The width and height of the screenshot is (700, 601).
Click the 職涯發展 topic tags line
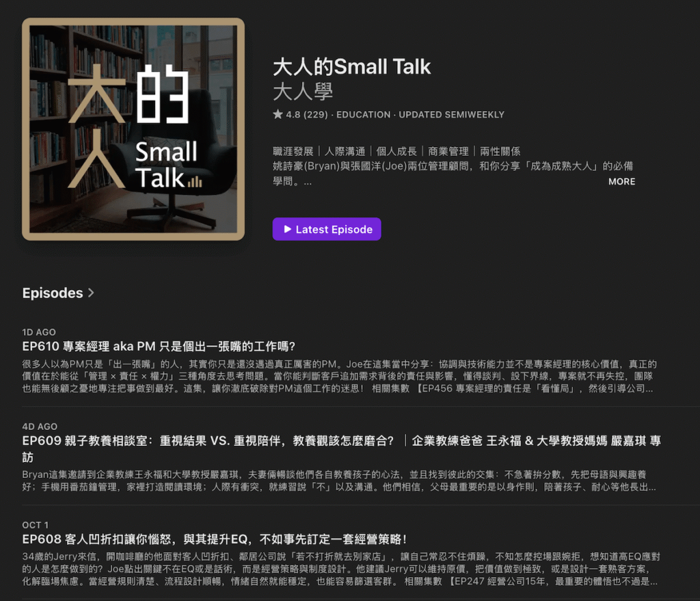[x=396, y=151]
